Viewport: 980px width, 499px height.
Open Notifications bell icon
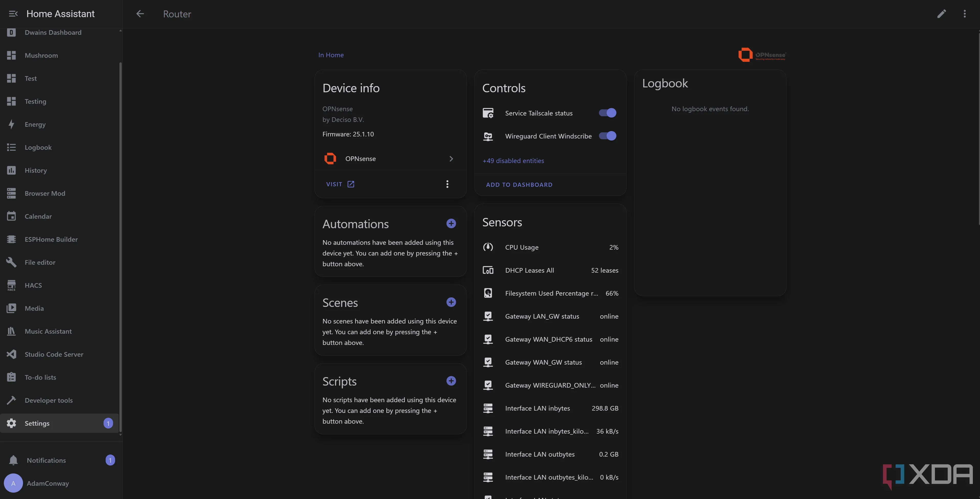point(13,460)
